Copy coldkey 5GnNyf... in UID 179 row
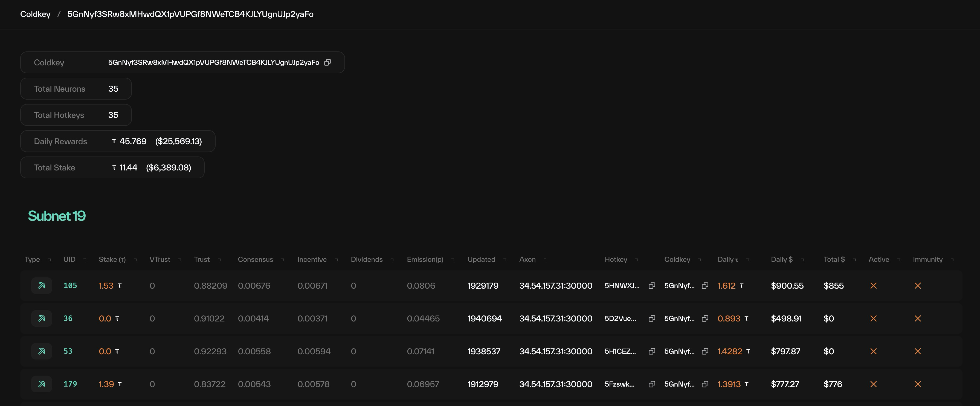This screenshot has height=406, width=980. (x=705, y=384)
